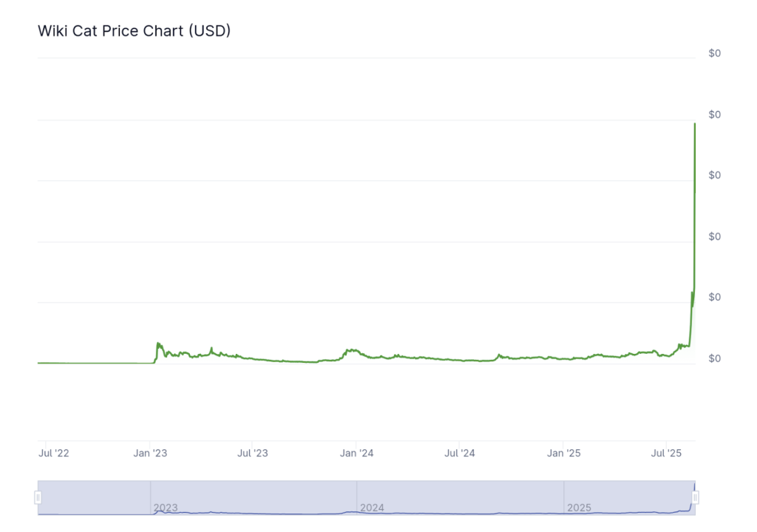Select the 2024 label in the navigator
This screenshot has width=757, height=532.
372,508
